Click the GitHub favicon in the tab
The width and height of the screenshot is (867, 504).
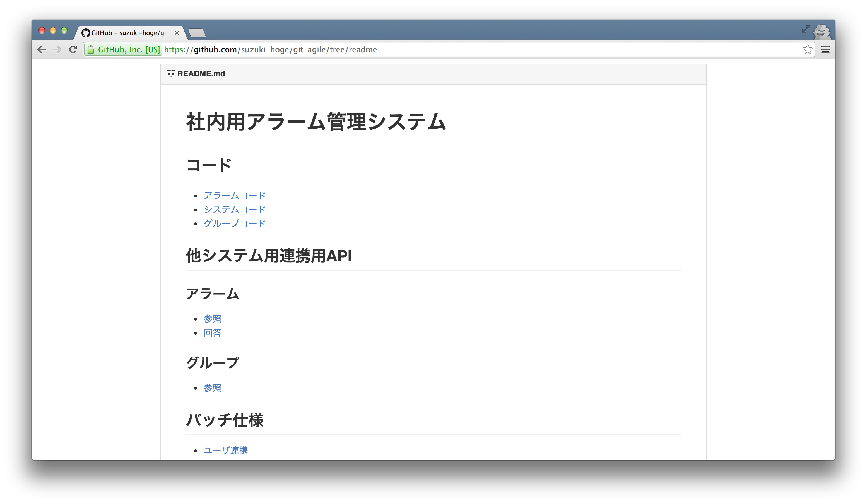pyautogui.click(x=86, y=33)
